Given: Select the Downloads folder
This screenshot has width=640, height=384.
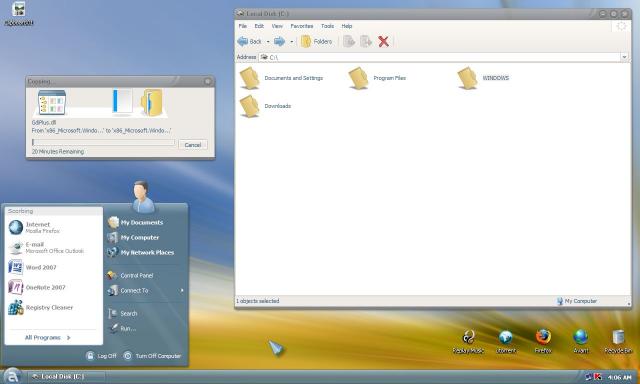Looking at the screenshot, I should (x=265, y=106).
